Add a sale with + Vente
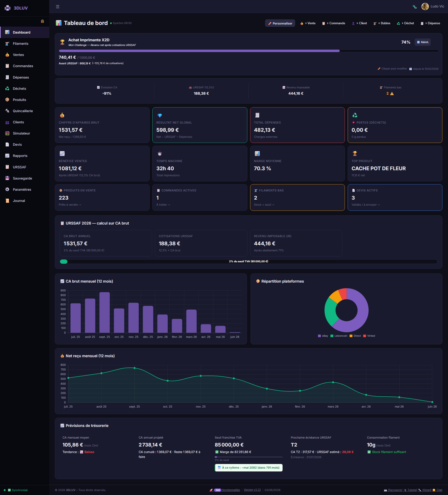448x495 pixels. coord(308,23)
